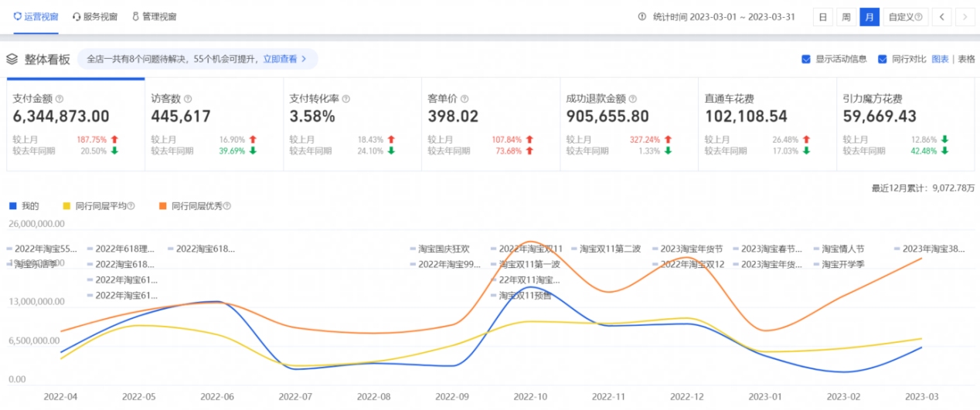The image size is (980, 410).
Task: Click the help icon by 同行同层平均 legend
Action: (x=131, y=206)
